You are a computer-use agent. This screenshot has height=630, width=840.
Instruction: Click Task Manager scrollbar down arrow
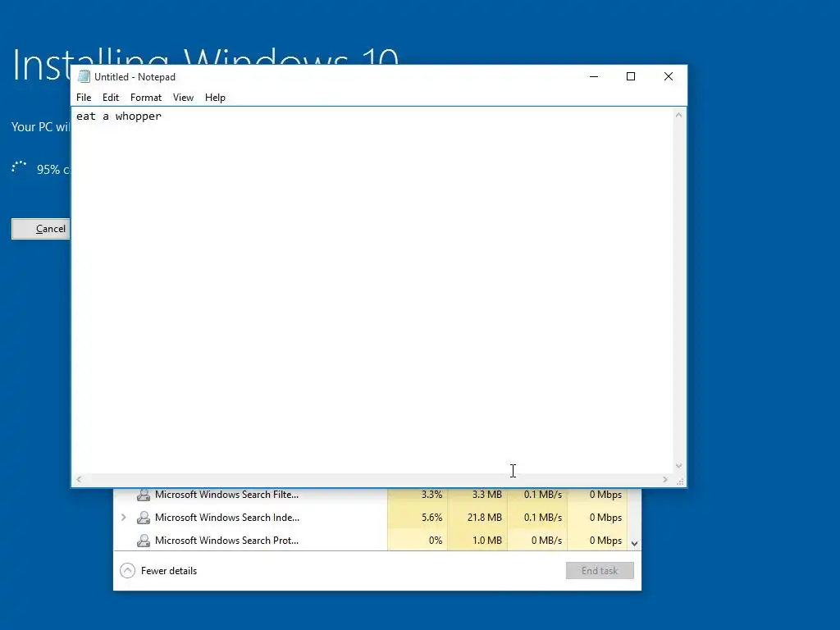coord(634,544)
